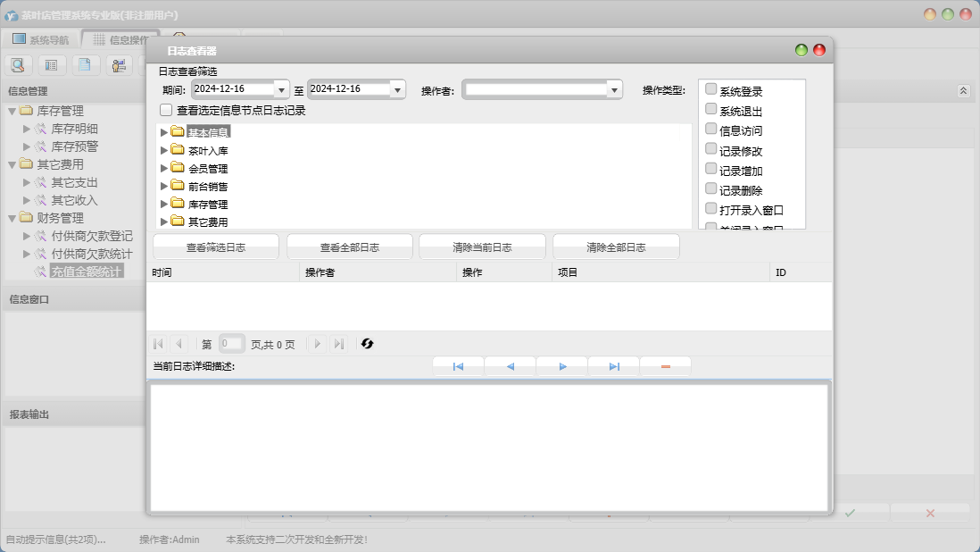
Task: Expand the 会员管理 tree node
Action: pos(164,168)
